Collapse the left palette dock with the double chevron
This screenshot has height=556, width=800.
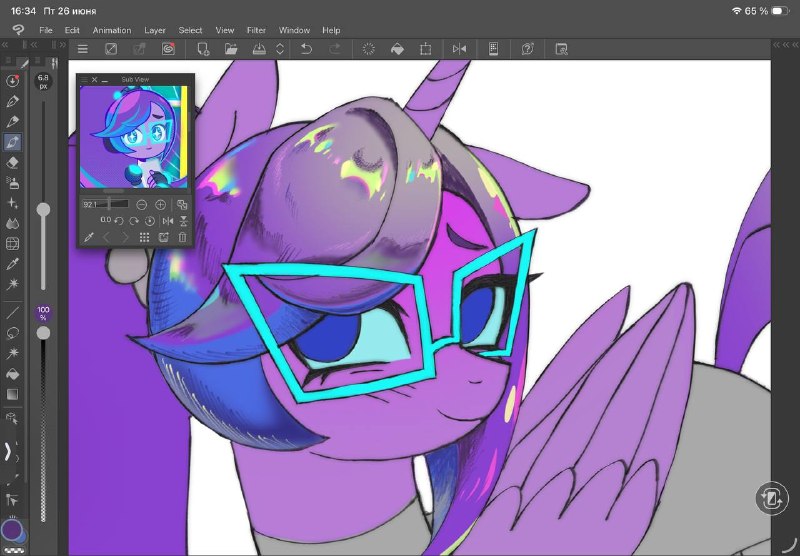(x=6, y=45)
